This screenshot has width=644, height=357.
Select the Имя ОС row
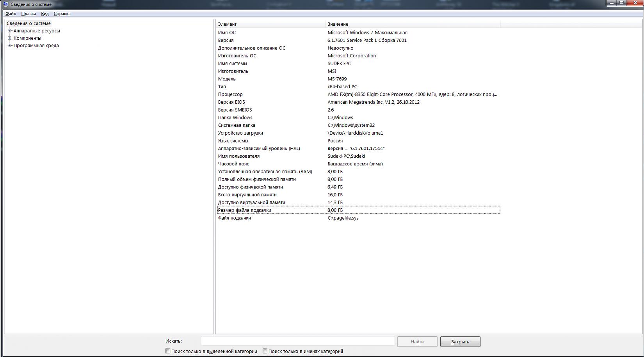358,33
